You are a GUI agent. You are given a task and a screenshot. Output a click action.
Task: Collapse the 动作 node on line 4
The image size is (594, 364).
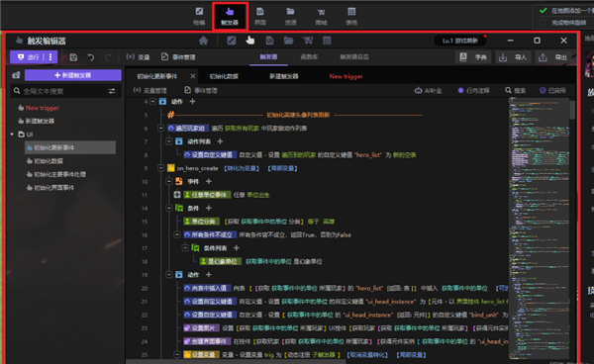(152, 102)
